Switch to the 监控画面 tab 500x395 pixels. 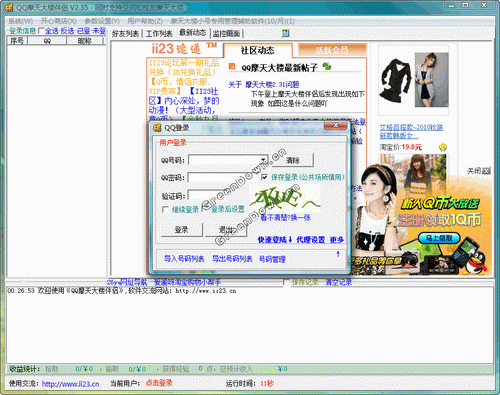(x=226, y=33)
